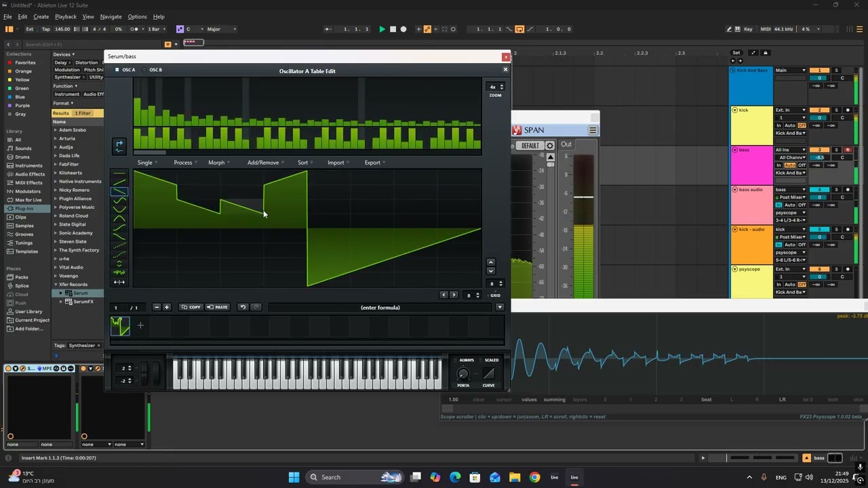This screenshot has width=868, height=488.
Task: Expand the Native Instruments folder
Action: (56, 182)
